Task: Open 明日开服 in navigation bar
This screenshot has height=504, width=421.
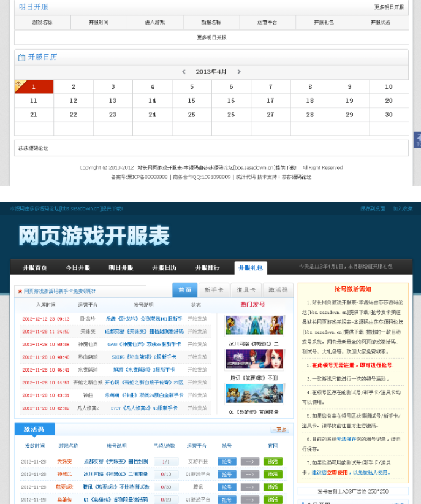Action: [x=121, y=267]
